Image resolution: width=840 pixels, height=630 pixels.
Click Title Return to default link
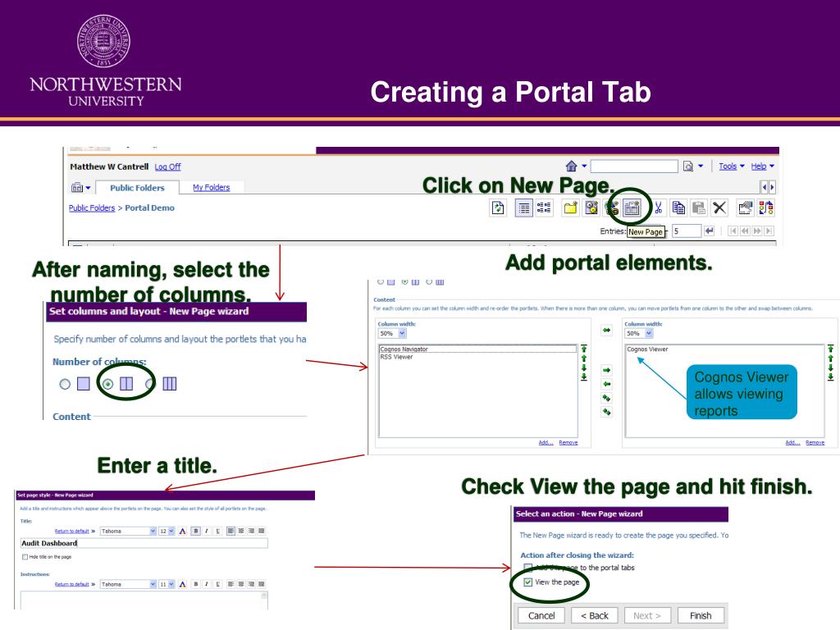pyautogui.click(x=72, y=531)
